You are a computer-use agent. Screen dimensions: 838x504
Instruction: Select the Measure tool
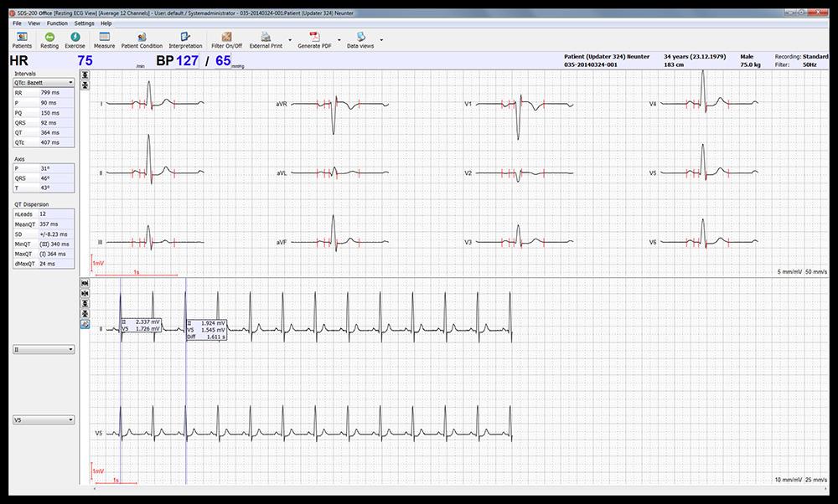(105, 39)
